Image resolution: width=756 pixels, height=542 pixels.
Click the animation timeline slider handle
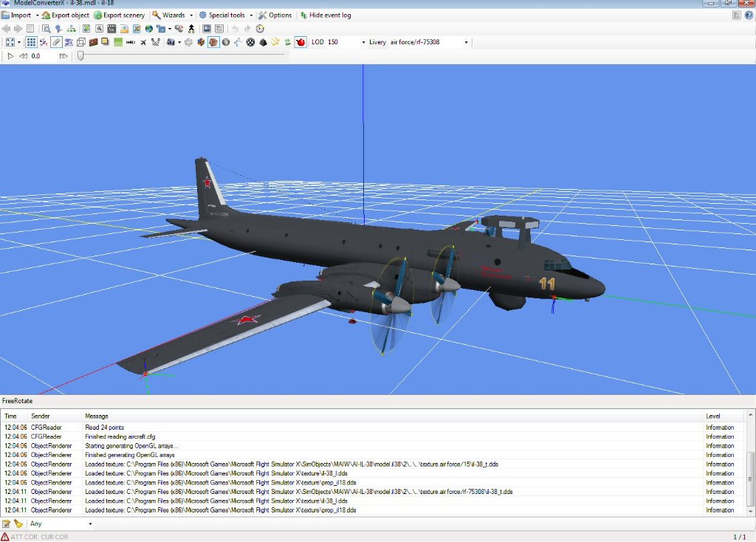pyautogui.click(x=80, y=56)
